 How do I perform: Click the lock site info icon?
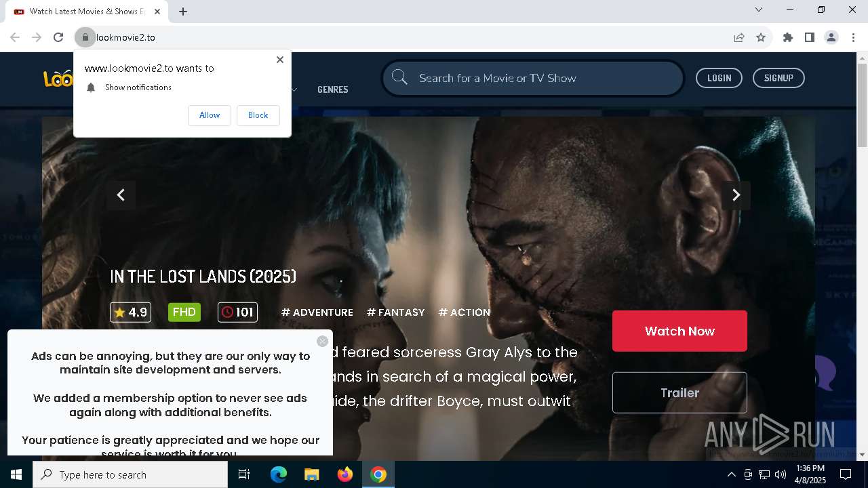pos(85,37)
